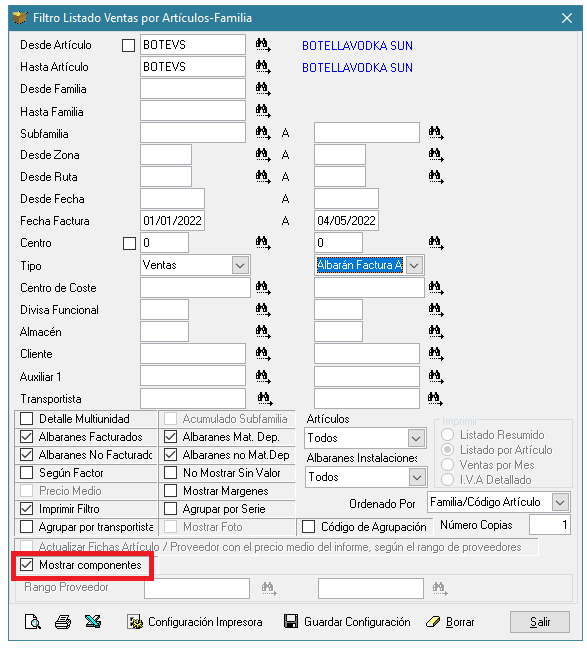Screen dimensions: 587x648
Task: Click Configuración Impresora
Action: tap(195, 622)
